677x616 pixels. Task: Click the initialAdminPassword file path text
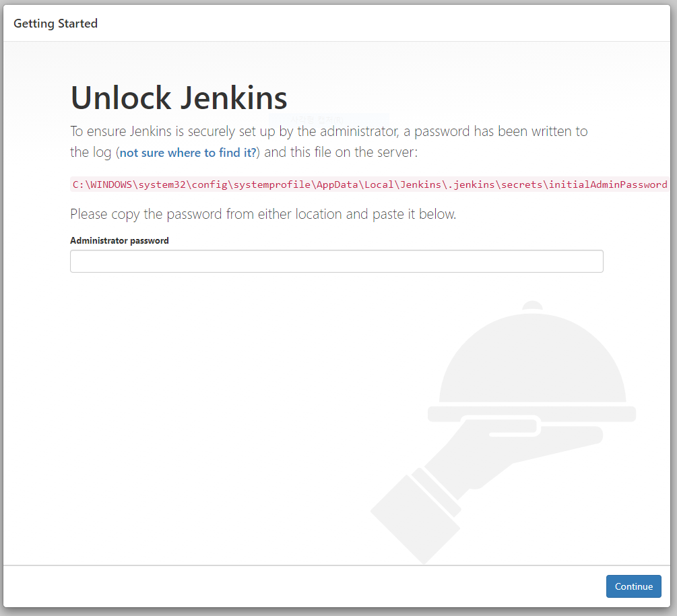pyautogui.click(x=370, y=184)
